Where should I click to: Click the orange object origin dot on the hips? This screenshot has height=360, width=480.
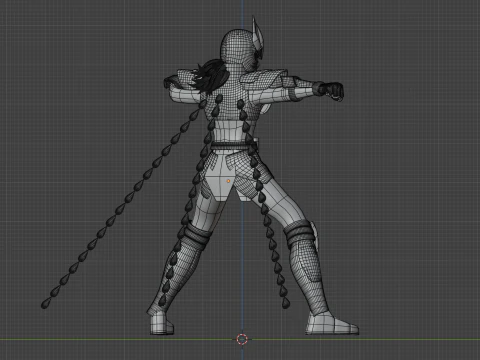pyautogui.click(x=228, y=181)
